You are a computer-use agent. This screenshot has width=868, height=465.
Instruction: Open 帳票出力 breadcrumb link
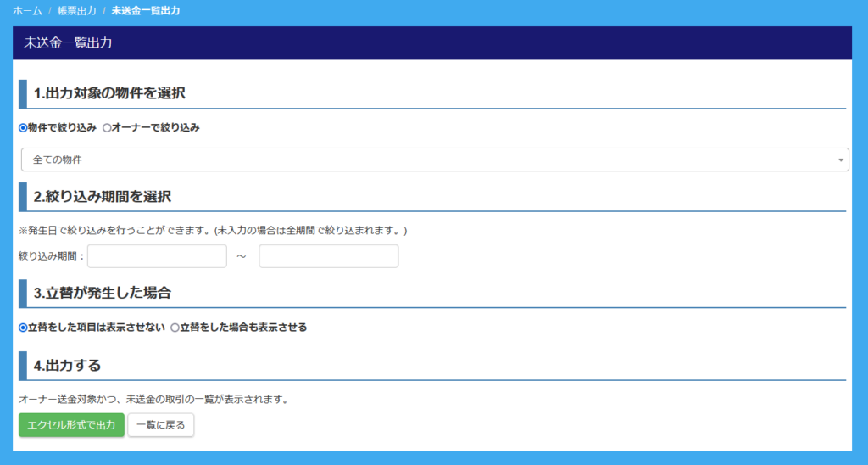pos(76,10)
